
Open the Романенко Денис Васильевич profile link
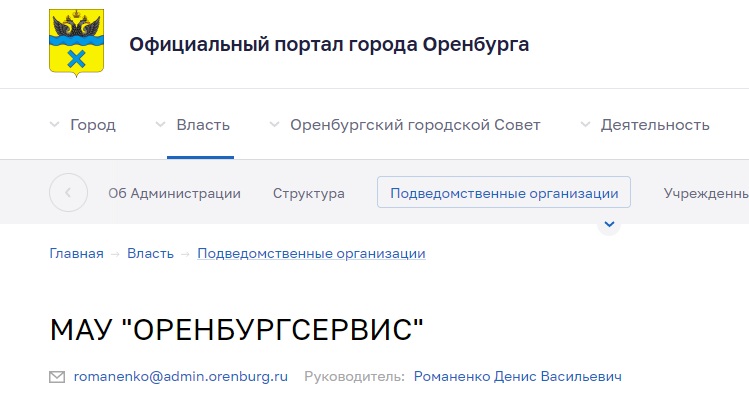[516, 377]
